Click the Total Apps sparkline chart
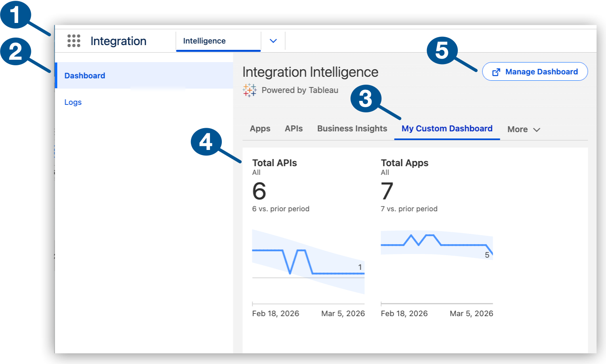 [436, 243]
